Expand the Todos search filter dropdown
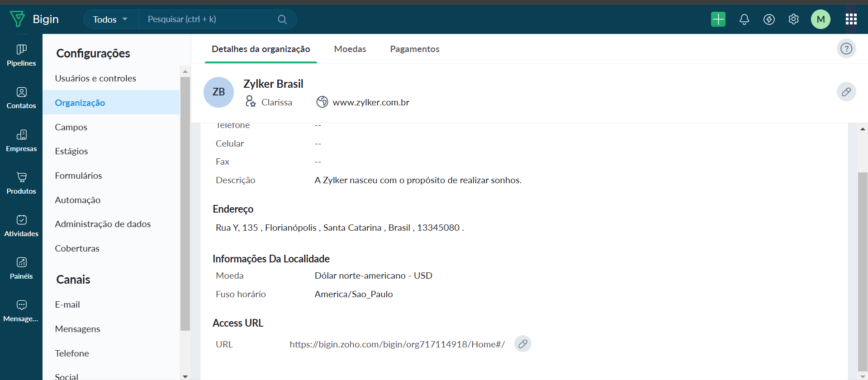 click(x=110, y=19)
